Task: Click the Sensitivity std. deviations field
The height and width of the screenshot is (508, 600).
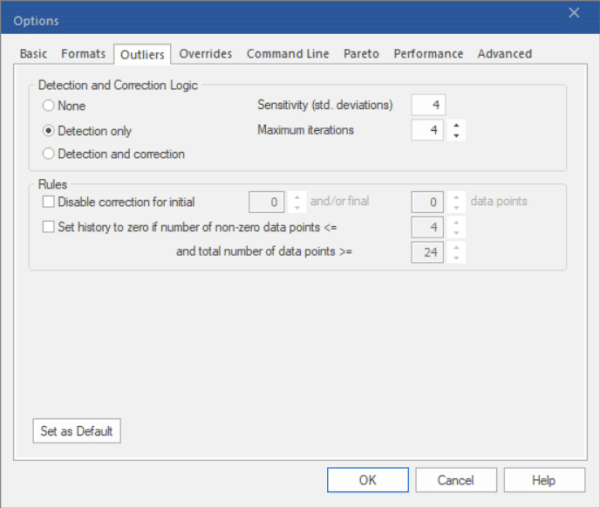Action: pos(428,105)
